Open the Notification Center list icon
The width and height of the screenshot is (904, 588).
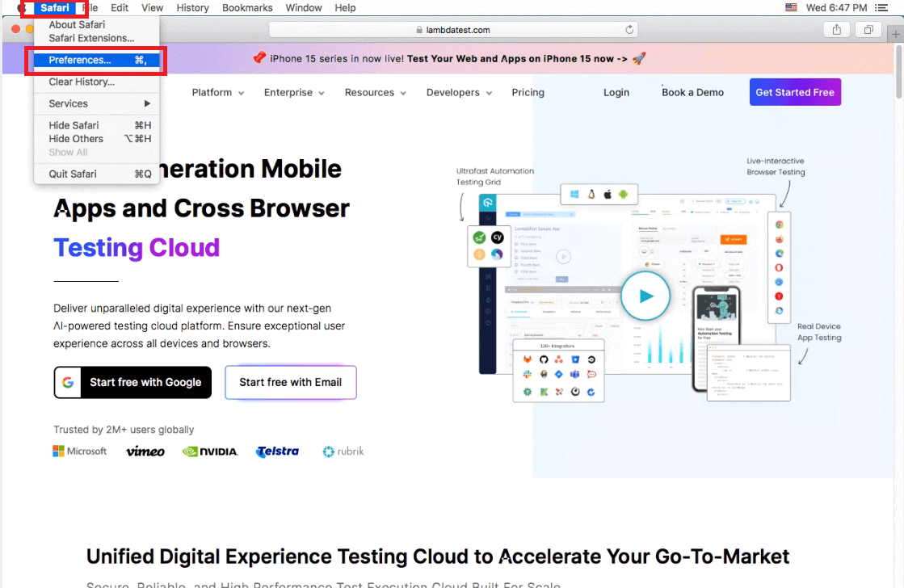(x=881, y=8)
